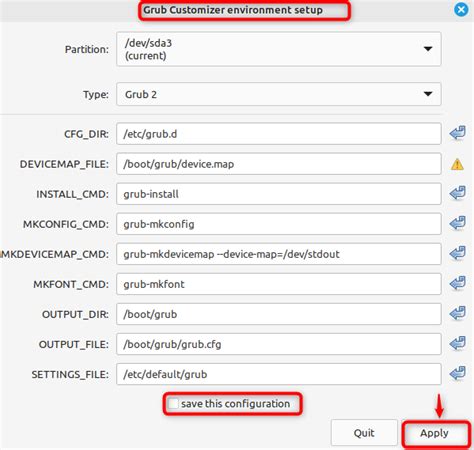Expand the Type dropdown set to Grub 2
Viewport: 474px width, 450px height.
(x=279, y=94)
